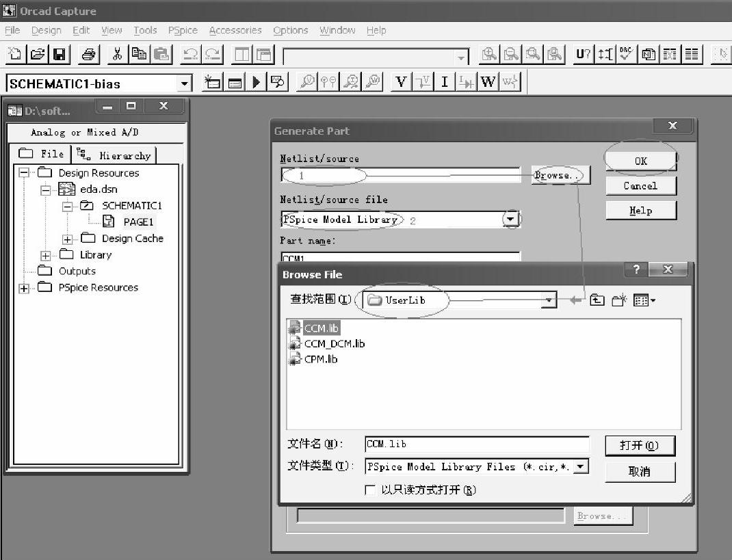Image resolution: width=732 pixels, height=560 pixels.
Task: Tick the read-only open checkbox (以只读方式打开)
Action: point(370,490)
